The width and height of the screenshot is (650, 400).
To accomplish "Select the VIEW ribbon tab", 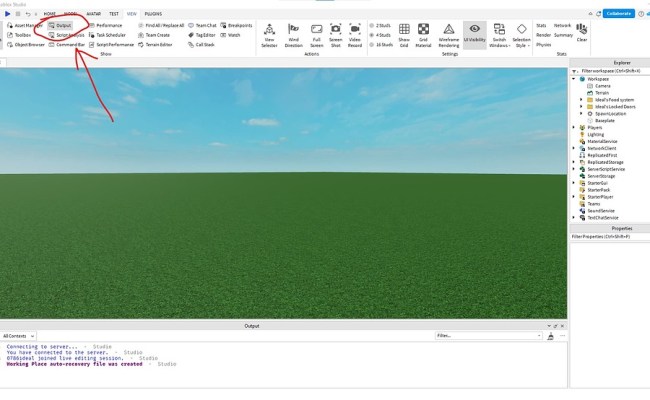I will tap(132, 14).
